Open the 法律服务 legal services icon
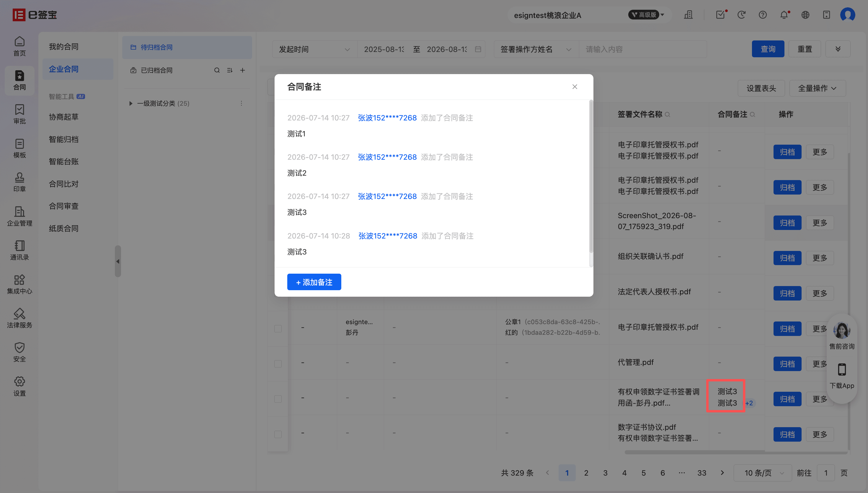Image resolution: width=868 pixels, height=493 pixels. (x=19, y=318)
